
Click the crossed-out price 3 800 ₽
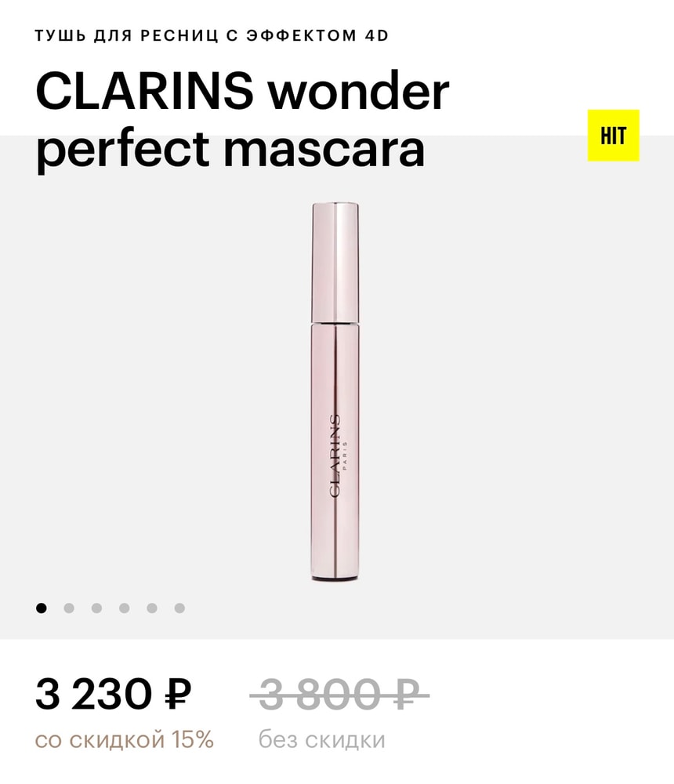tap(339, 694)
